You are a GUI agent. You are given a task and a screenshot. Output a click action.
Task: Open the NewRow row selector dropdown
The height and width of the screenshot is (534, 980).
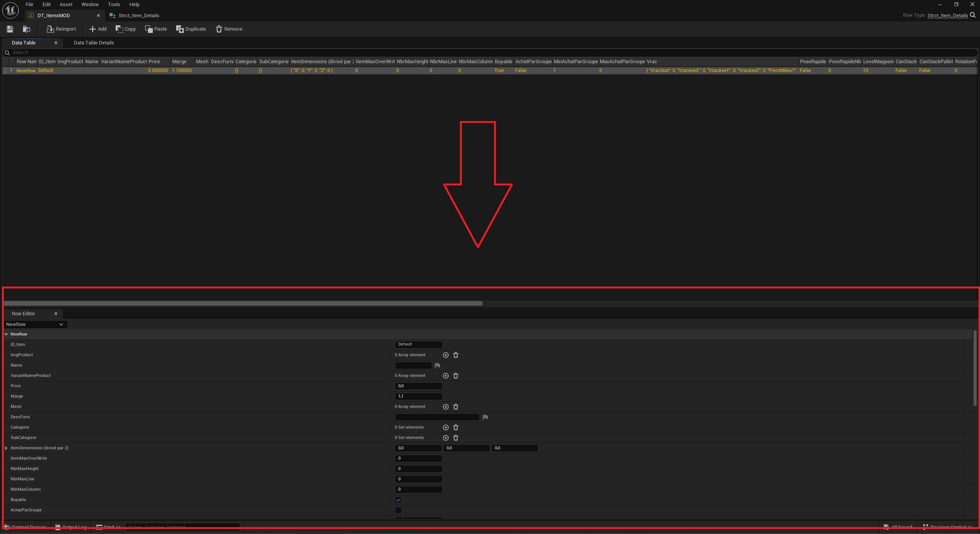(36, 324)
